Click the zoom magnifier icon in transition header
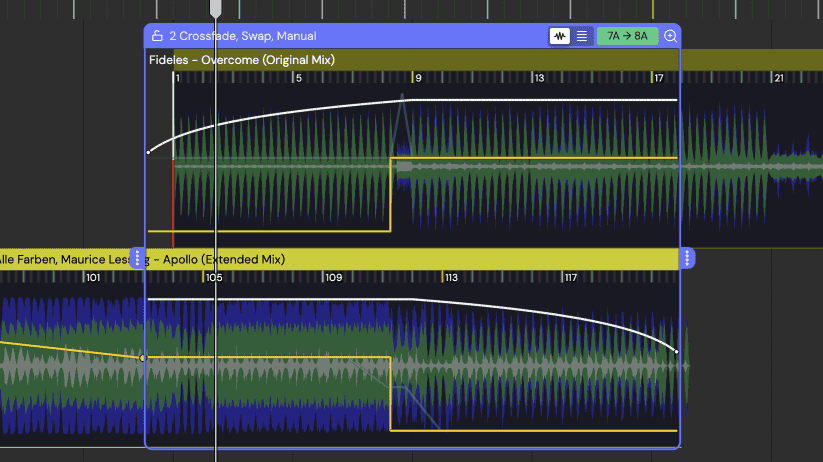The height and width of the screenshot is (462, 823). (x=670, y=36)
